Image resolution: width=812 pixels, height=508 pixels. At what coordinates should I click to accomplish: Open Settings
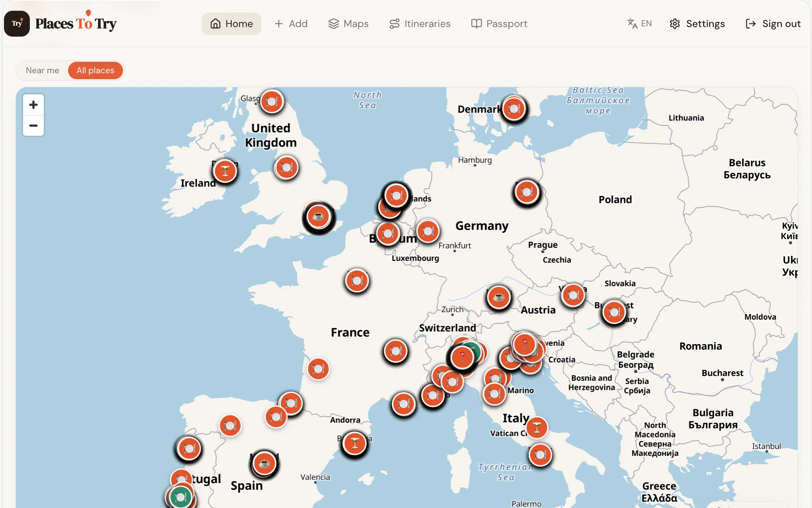tap(697, 23)
